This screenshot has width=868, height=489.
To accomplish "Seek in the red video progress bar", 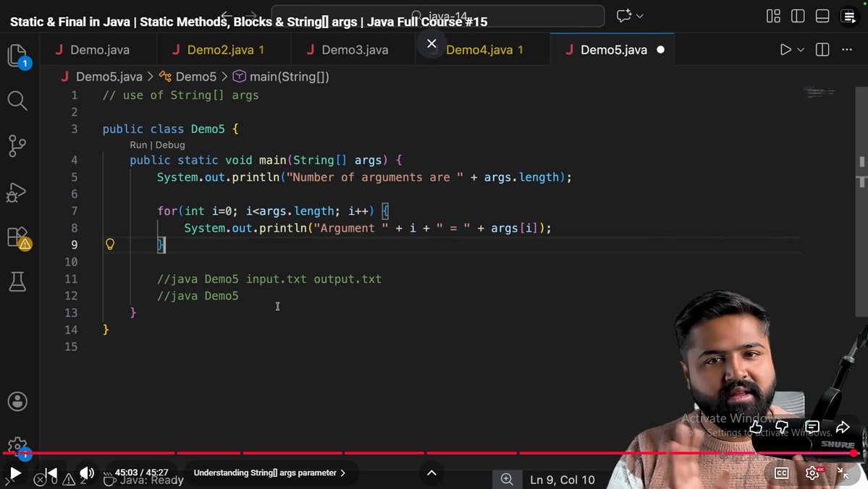I will pyautogui.click(x=431, y=453).
